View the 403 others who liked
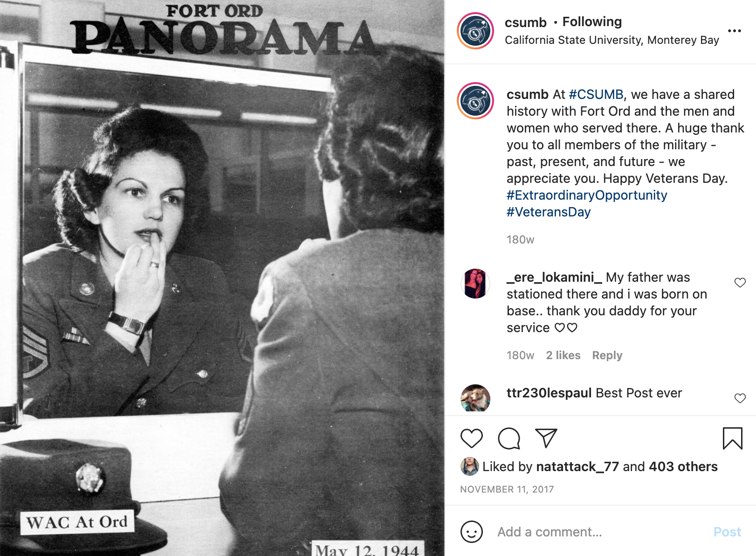The image size is (756, 556). coord(683,466)
